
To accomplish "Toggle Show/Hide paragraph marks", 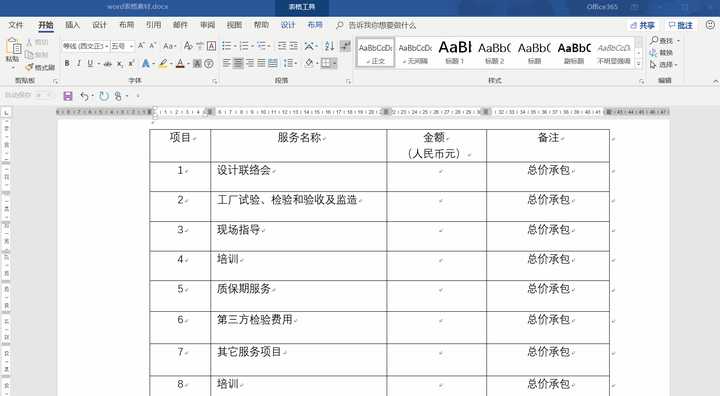I will pos(345,46).
